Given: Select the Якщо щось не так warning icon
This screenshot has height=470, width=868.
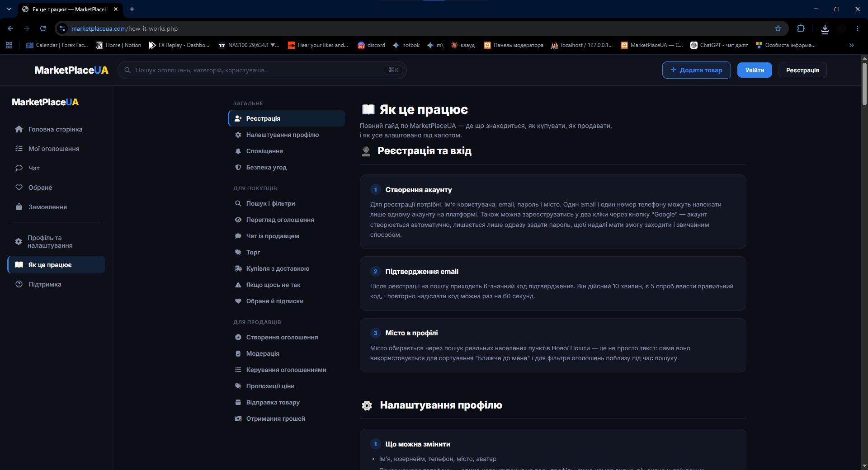Looking at the screenshot, I should [x=238, y=285].
